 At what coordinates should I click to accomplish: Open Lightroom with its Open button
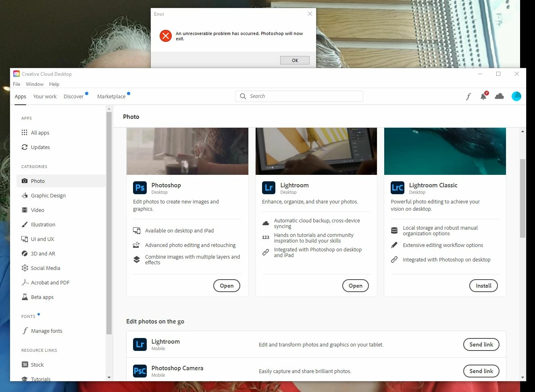pyautogui.click(x=356, y=286)
